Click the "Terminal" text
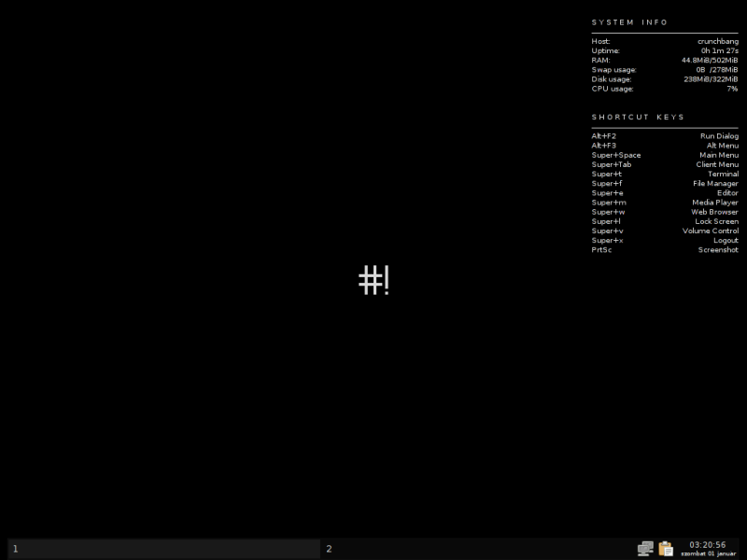This screenshot has height=560, width=747. 723,175
